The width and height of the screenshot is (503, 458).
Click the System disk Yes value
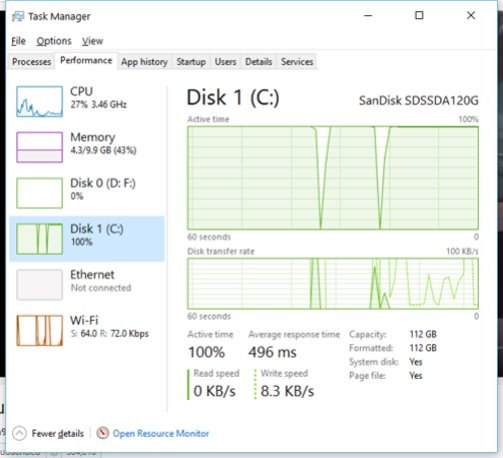[416, 362]
